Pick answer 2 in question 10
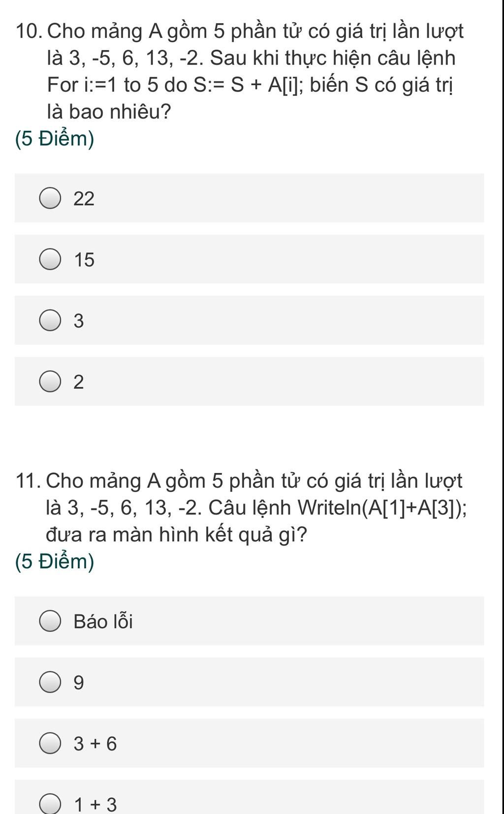Viewport: 504px width, 814px height. [50, 382]
